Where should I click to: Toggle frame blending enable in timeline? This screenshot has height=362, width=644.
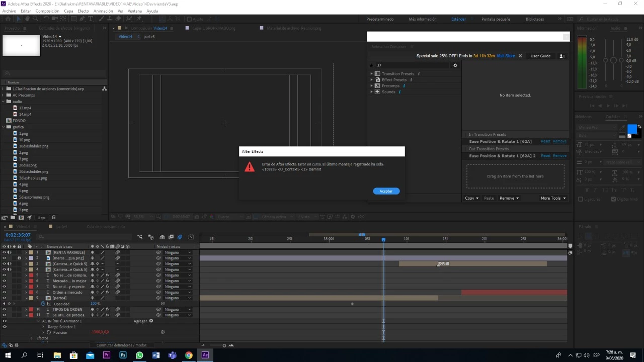(171, 237)
